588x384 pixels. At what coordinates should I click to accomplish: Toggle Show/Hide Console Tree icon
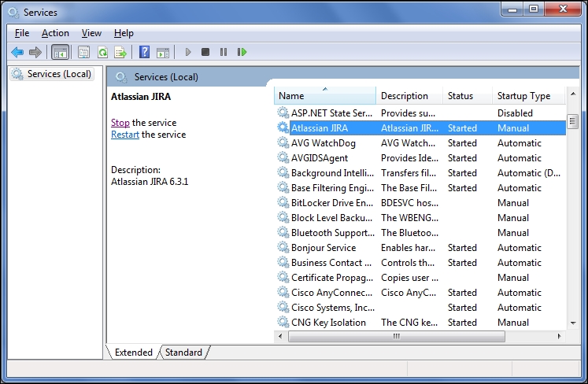click(x=60, y=52)
